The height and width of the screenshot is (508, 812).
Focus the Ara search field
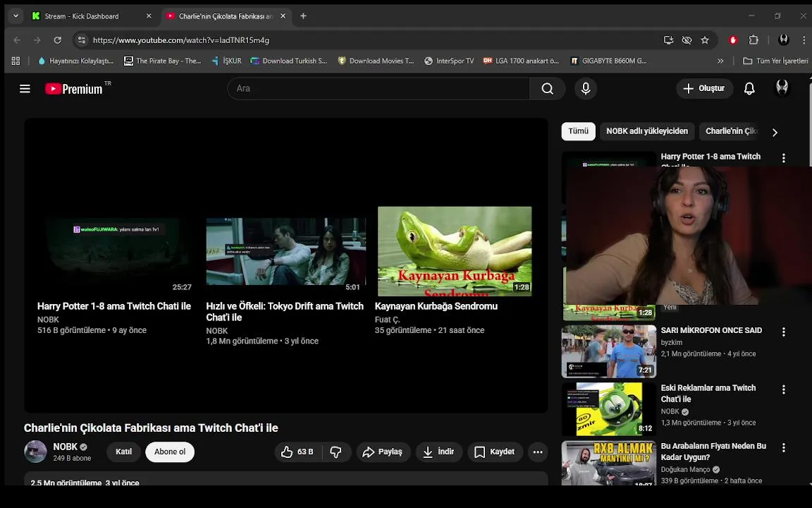pyautogui.click(x=378, y=89)
